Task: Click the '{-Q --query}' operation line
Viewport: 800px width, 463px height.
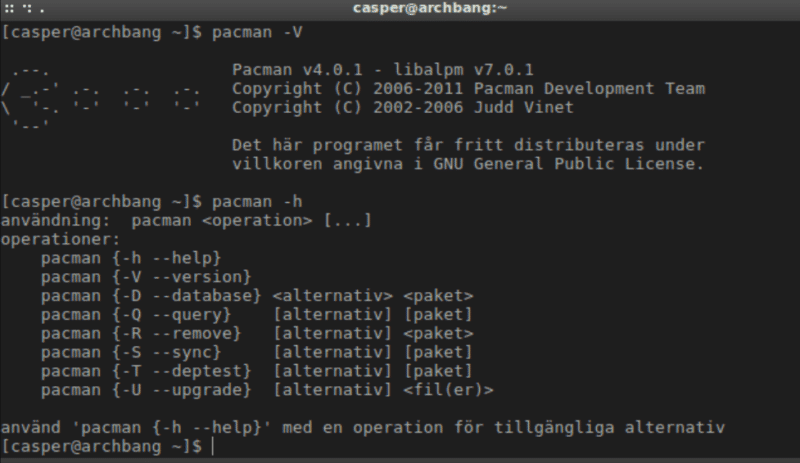Action: click(x=257, y=314)
